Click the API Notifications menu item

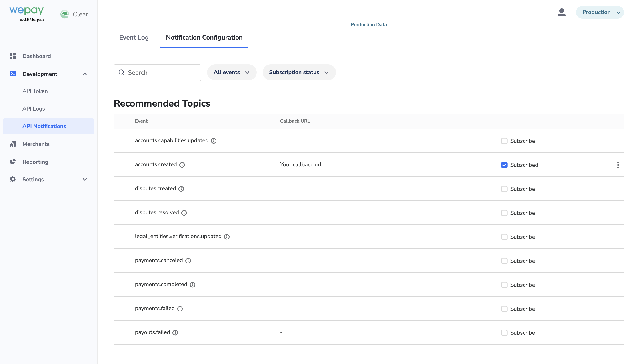pos(44,126)
